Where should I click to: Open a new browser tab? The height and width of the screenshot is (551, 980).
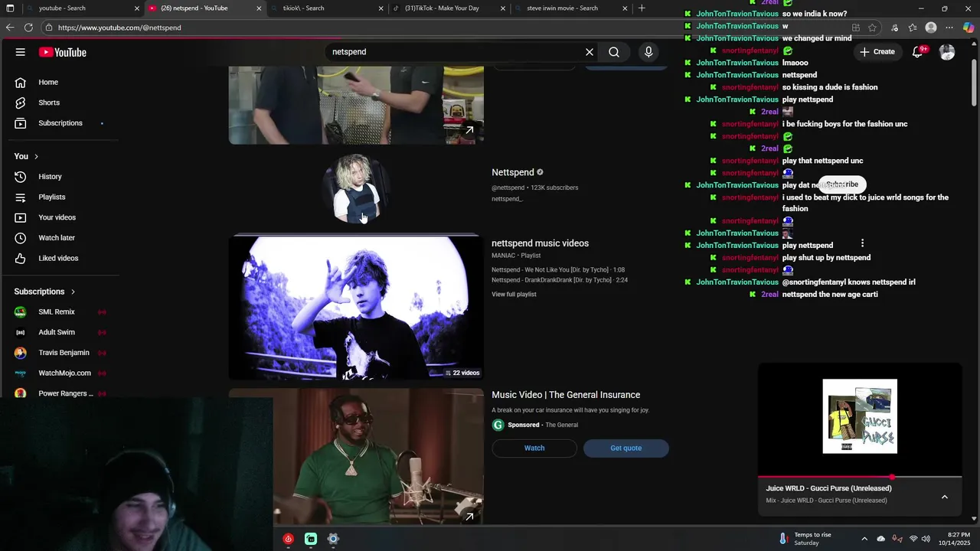642,8
